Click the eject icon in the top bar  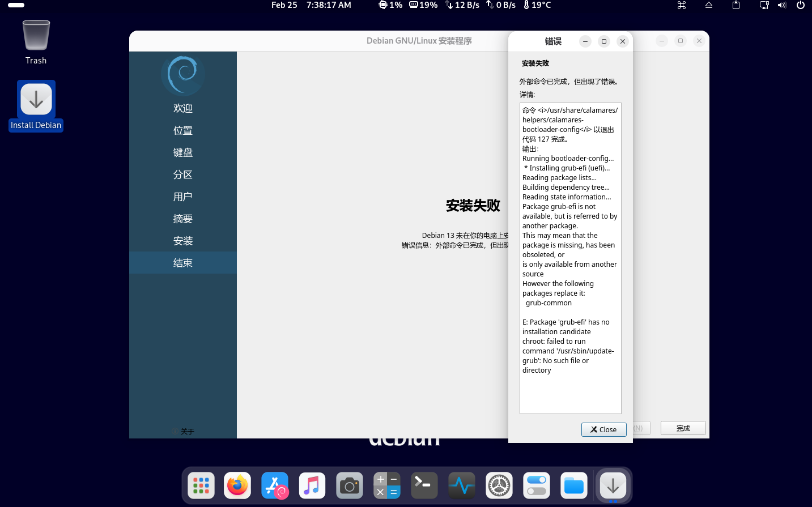click(709, 5)
